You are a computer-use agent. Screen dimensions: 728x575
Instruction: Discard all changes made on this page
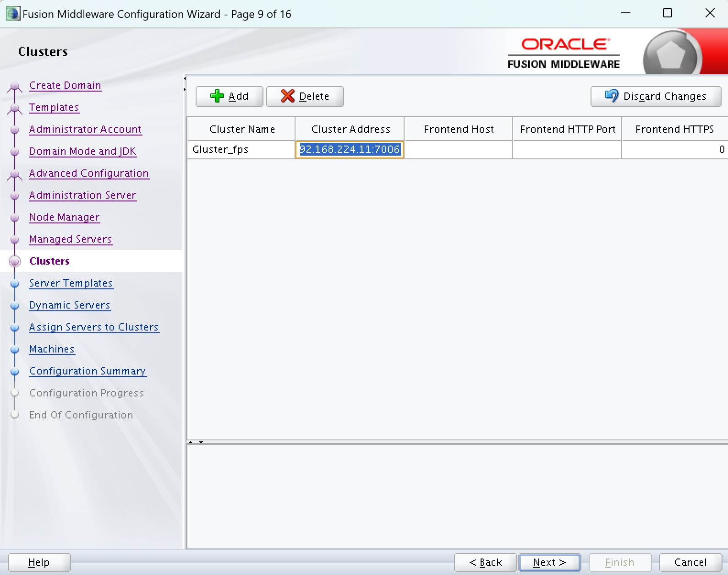tap(656, 96)
